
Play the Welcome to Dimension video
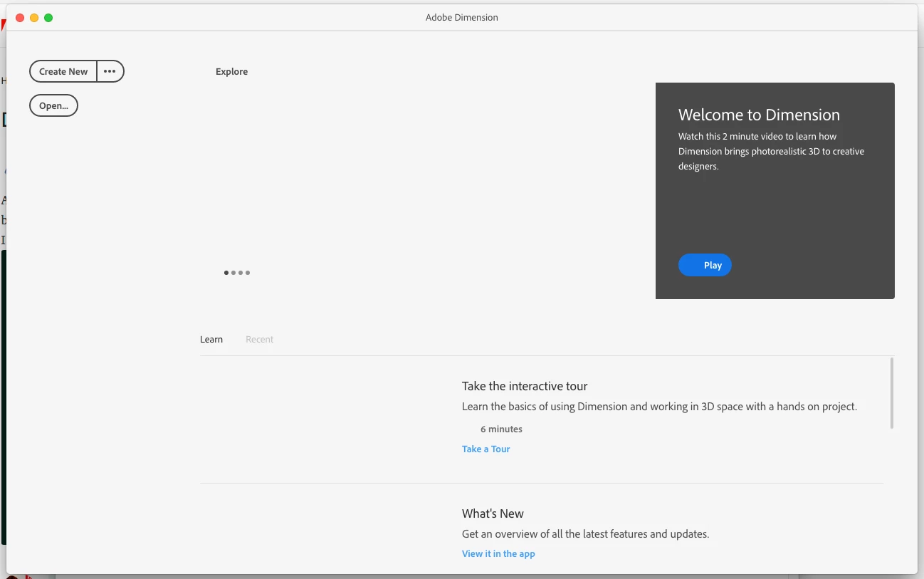(705, 265)
